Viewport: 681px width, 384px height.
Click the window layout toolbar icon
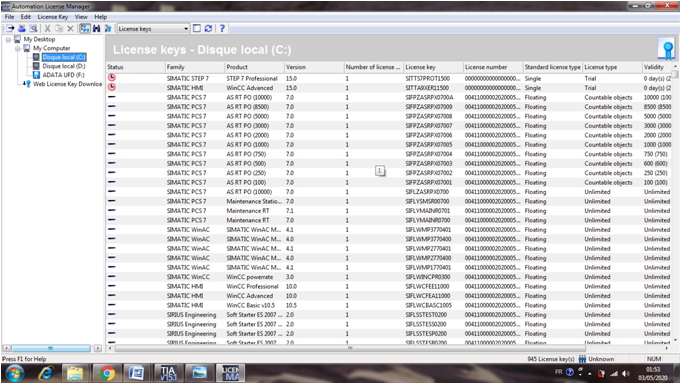pyautogui.click(x=197, y=28)
